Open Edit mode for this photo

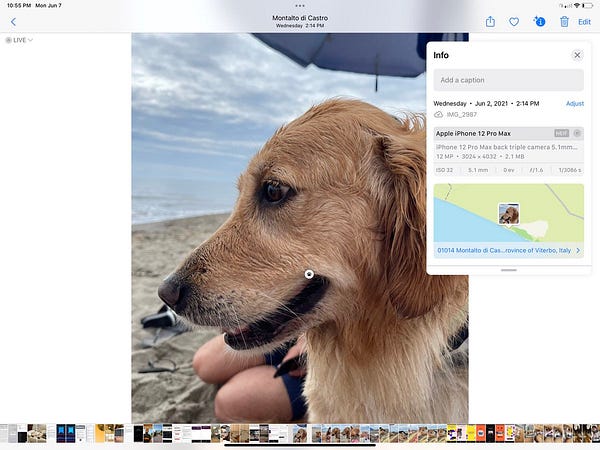coord(584,22)
